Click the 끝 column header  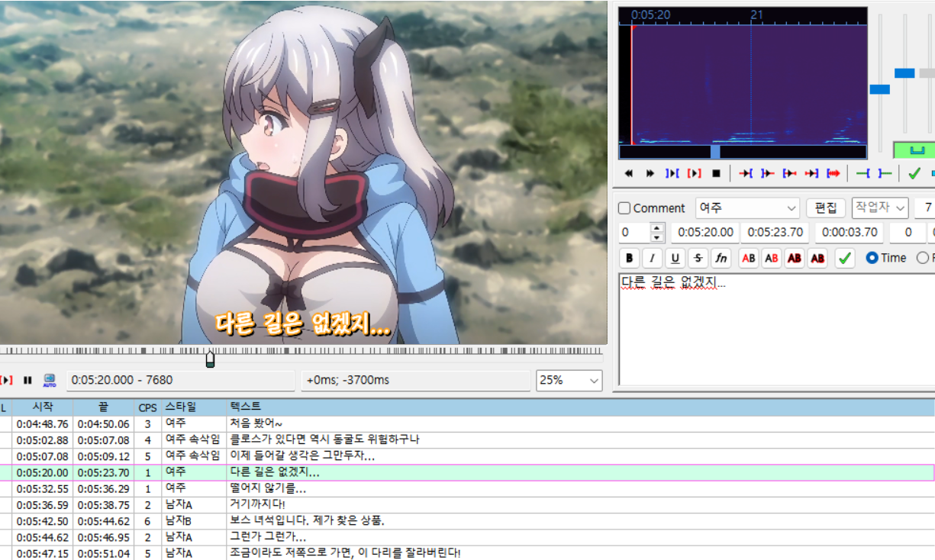(103, 407)
